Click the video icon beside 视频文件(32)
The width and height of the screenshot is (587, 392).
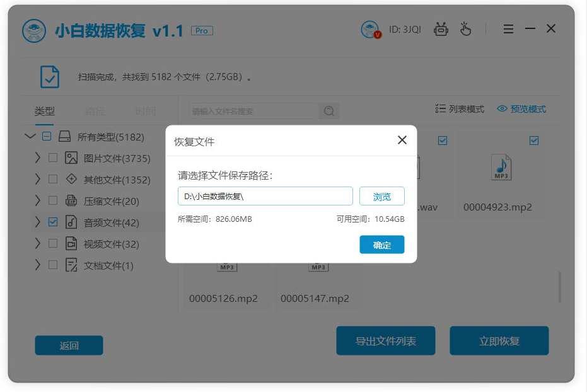point(71,243)
